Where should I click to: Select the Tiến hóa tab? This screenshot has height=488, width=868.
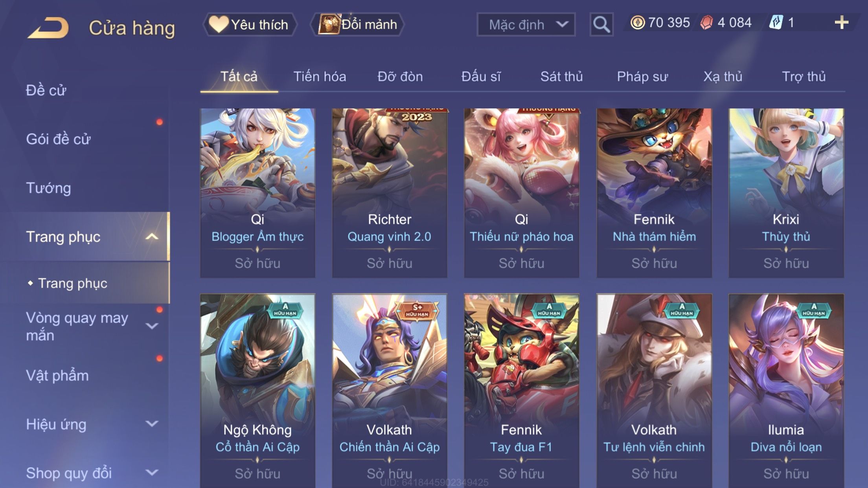320,76
